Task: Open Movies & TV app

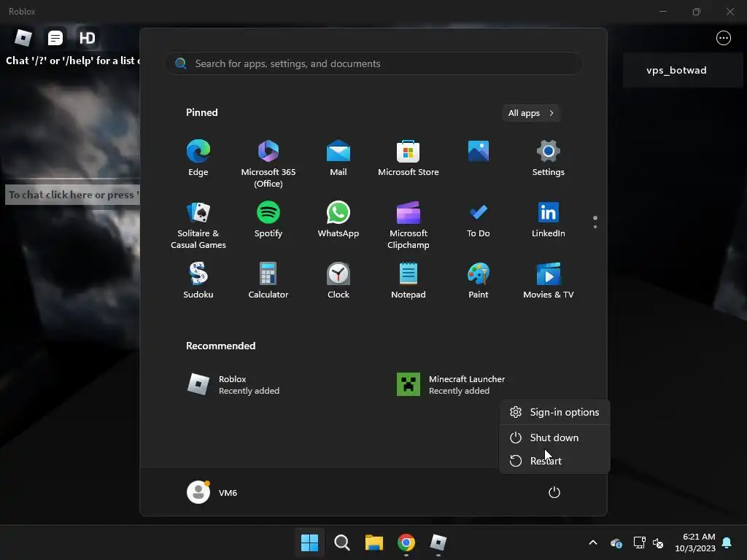Action: click(549, 281)
